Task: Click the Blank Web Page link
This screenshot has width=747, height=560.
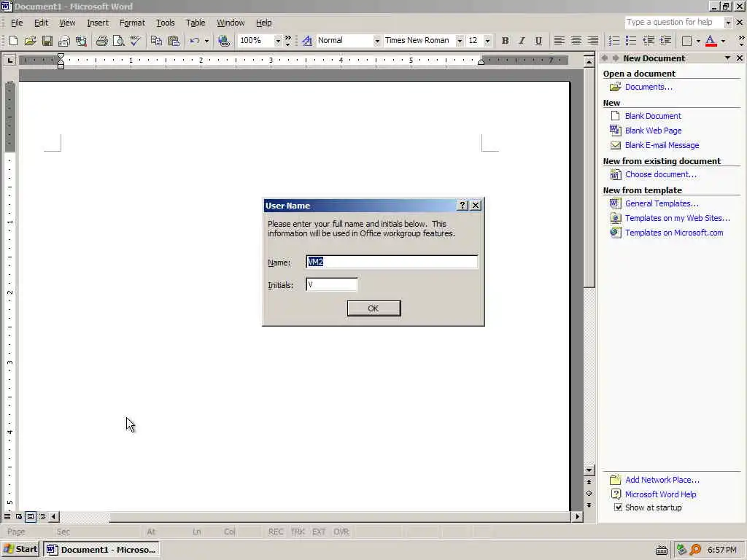Action: tap(653, 131)
